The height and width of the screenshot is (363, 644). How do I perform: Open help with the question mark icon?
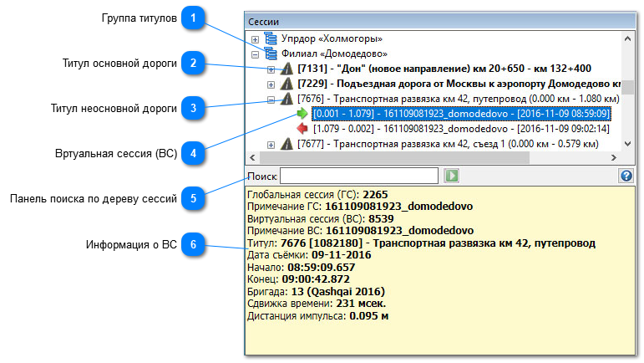626,176
